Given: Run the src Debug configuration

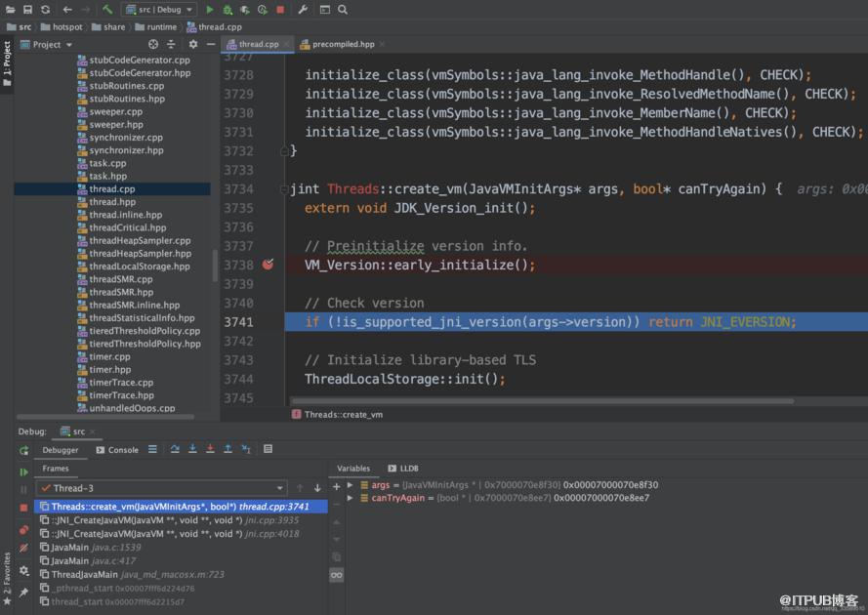Looking at the screenshot, I should click(210, 10).
